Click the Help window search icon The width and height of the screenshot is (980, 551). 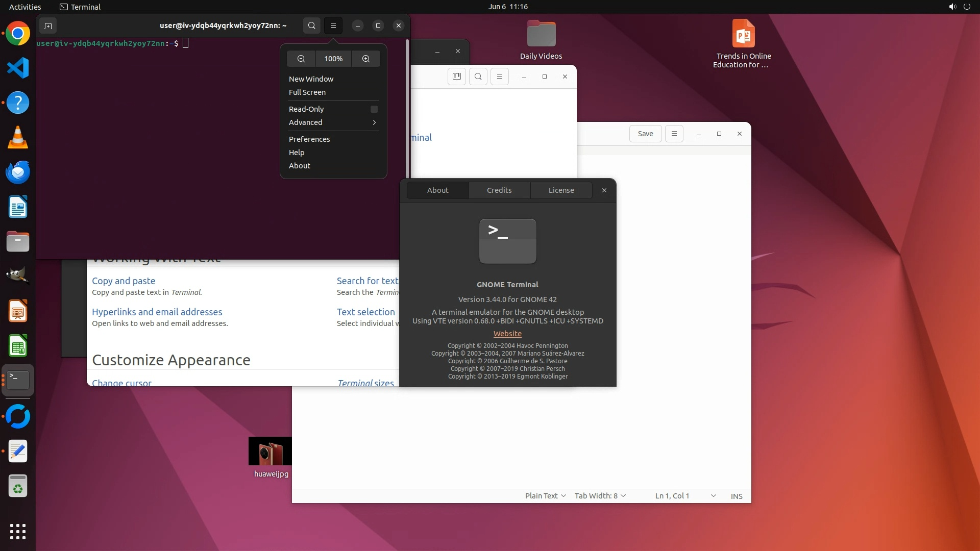(478, 77)
